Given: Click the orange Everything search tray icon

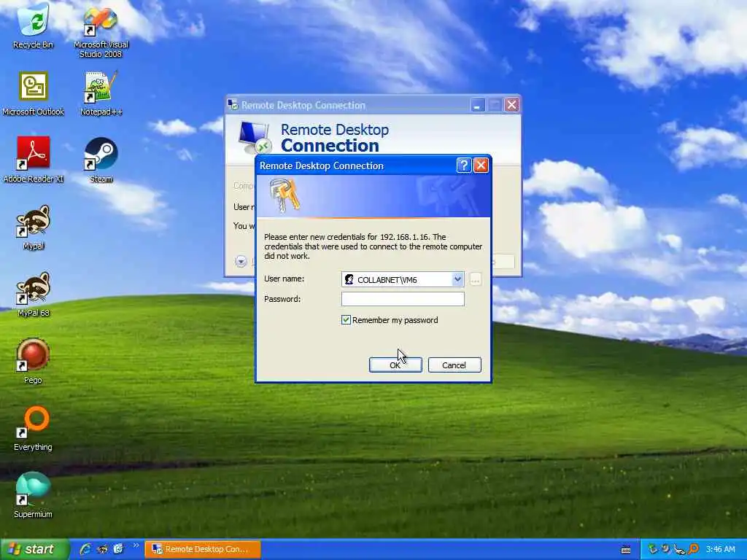Looking at the screenshot, I should tap(694, 549).
